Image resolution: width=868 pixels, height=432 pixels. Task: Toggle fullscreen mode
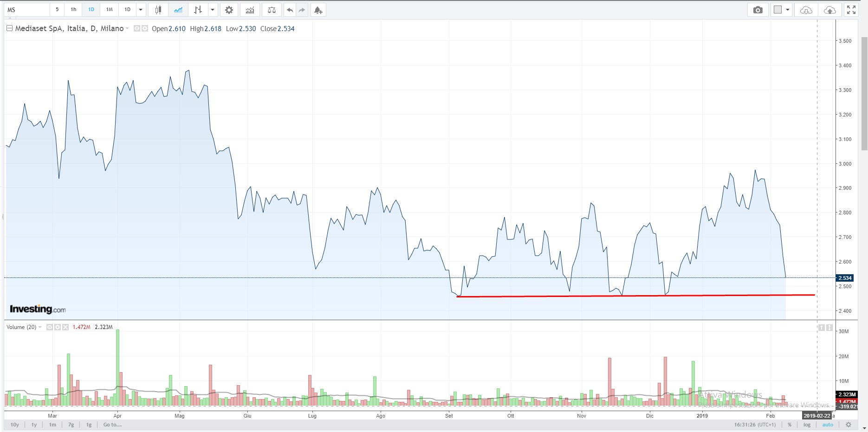[x=851, y=10]
